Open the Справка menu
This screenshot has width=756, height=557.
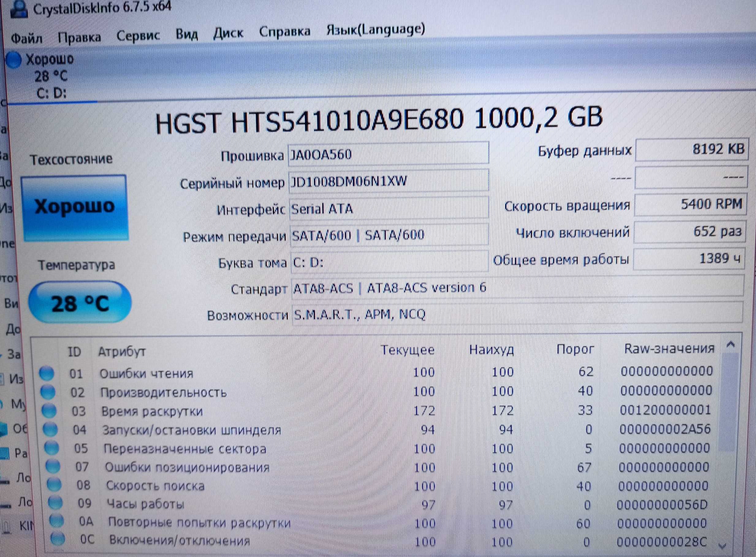coord(285,31)
